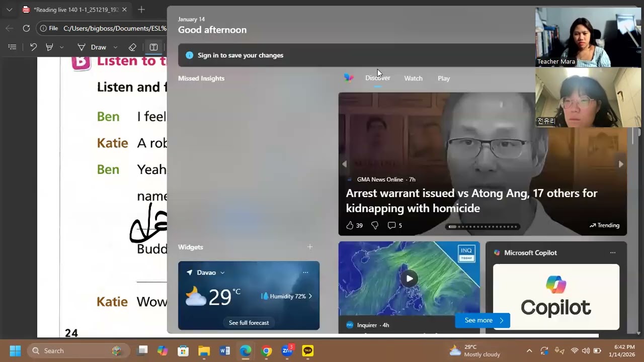The image size is (644, 362).
Task: Select the Draw tool button
Action: coord(92,47)
